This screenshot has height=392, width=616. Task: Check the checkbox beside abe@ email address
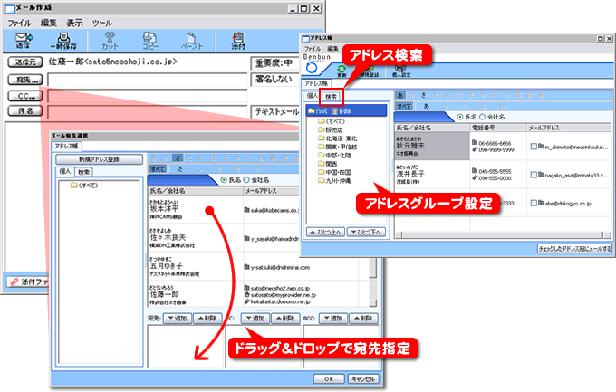534,203
